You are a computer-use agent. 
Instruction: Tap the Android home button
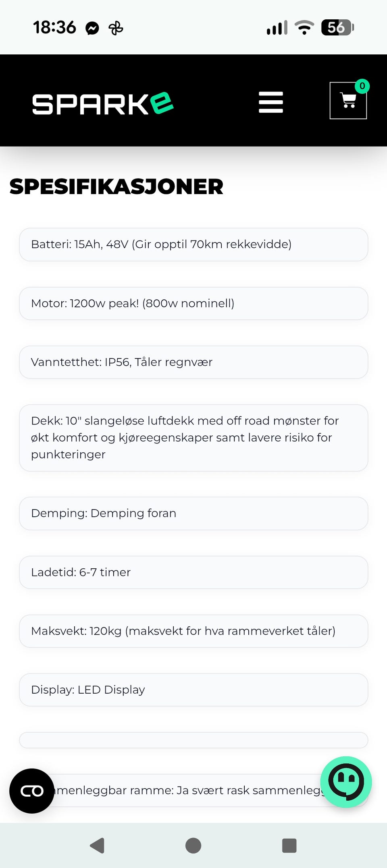[193, 845]
